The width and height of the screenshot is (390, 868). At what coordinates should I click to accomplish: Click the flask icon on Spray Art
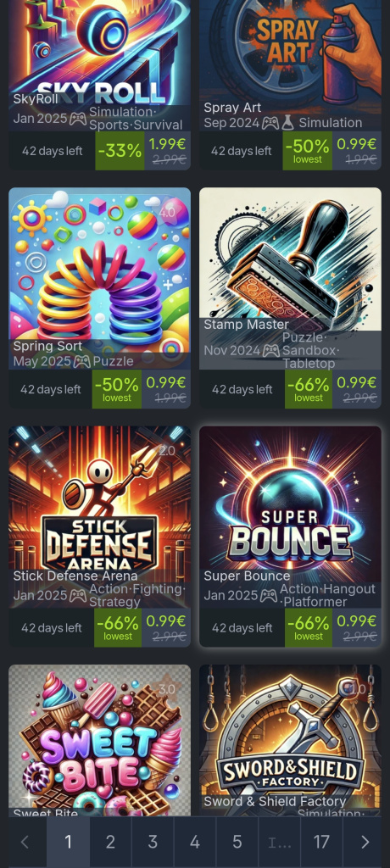(287, 123)
